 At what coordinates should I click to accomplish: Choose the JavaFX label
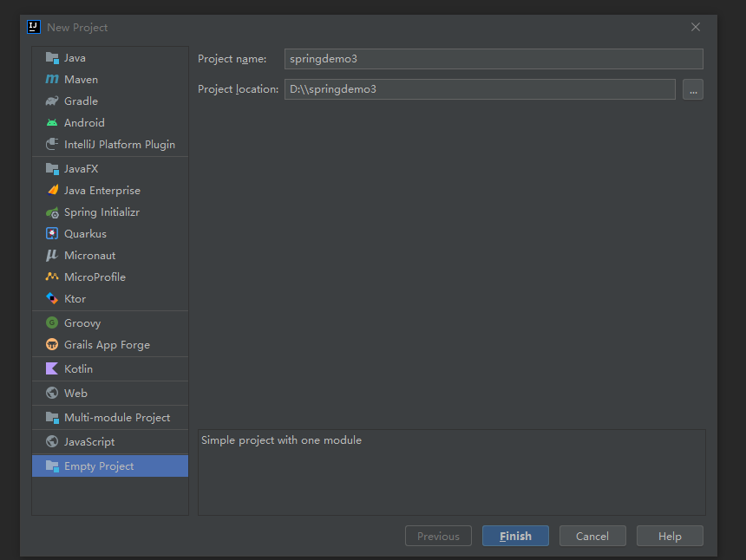[81, 169]
